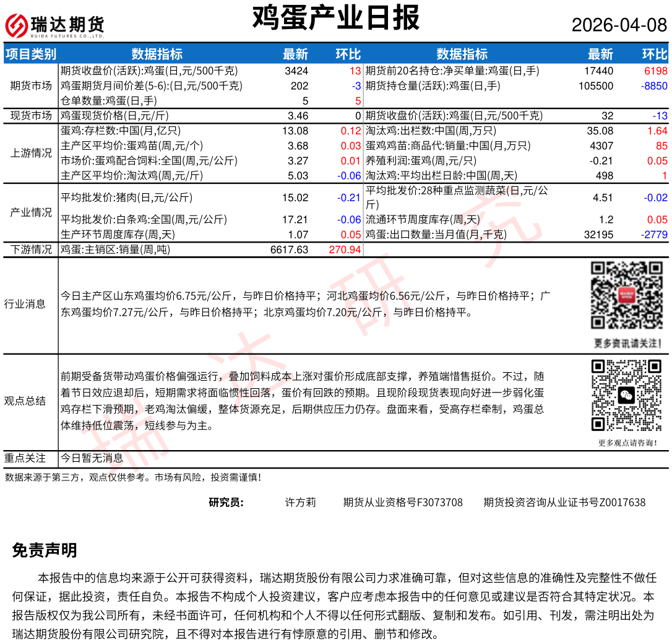Click the 上游情况 category cell

(31, 153)
